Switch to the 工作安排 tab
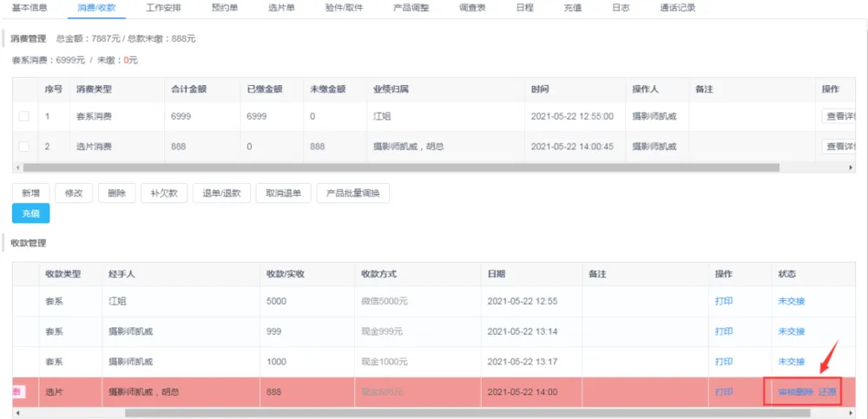The image size is (868, 419). click(x=165, y=8)
